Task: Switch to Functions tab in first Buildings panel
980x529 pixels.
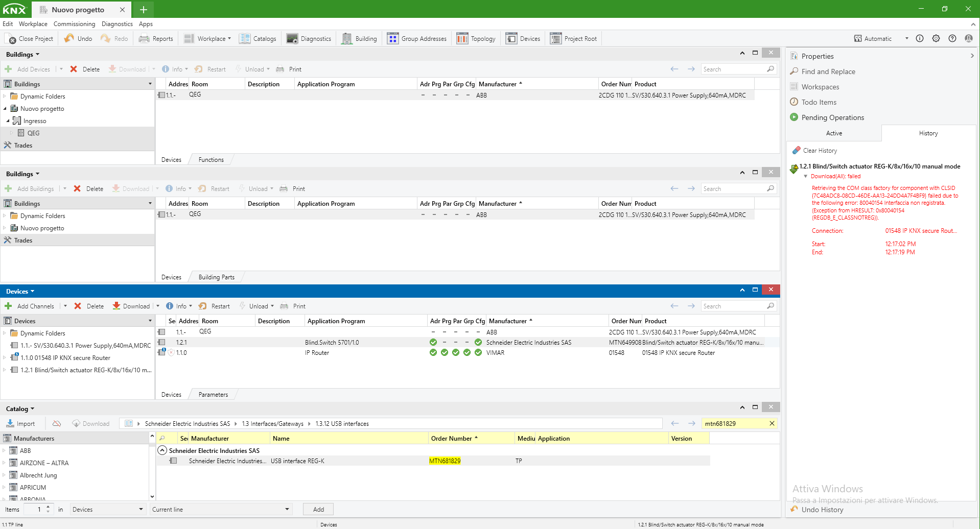Action: point(211,160)
